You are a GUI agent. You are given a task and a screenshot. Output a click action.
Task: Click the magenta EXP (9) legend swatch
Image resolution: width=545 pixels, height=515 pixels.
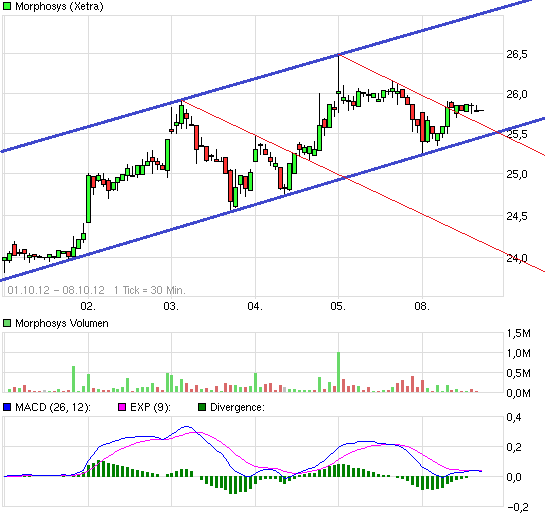coord(122,407)
